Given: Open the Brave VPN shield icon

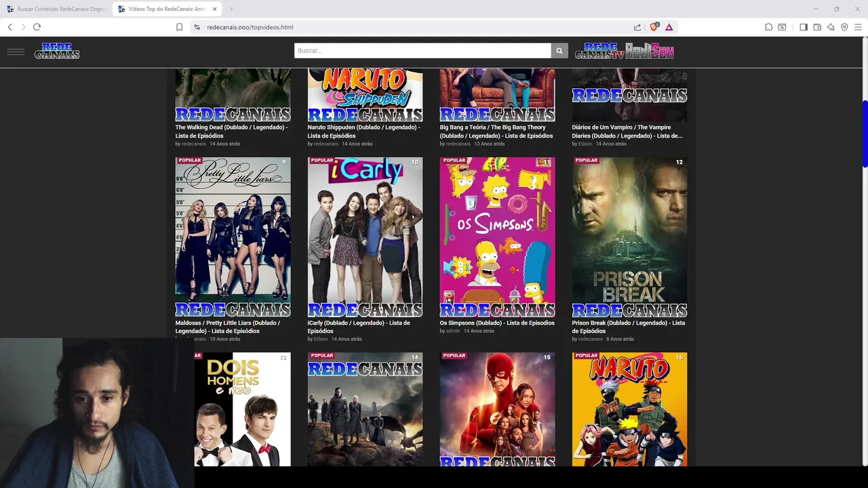Looking at the screenshot, I should click(x=844, y=27).
